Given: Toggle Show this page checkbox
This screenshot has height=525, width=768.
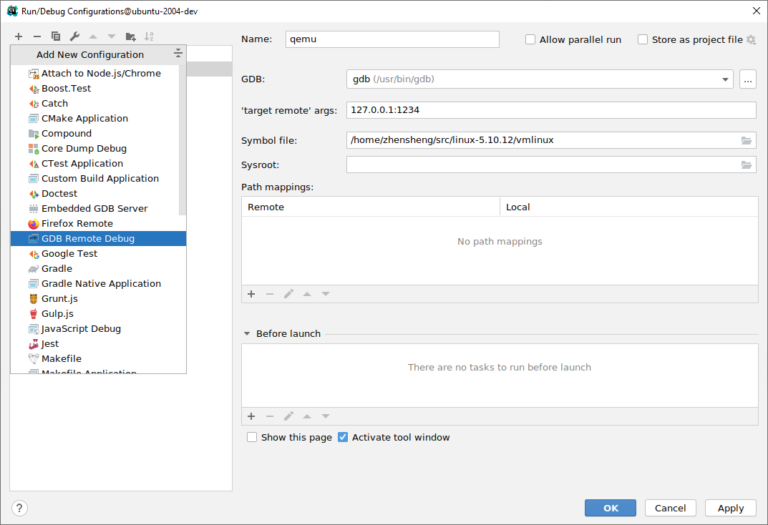Looking at the screenshot, I should 252,437.
